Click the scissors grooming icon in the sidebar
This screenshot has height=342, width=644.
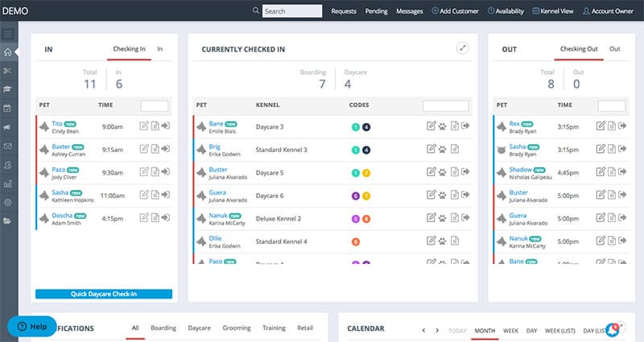(8, 71)
